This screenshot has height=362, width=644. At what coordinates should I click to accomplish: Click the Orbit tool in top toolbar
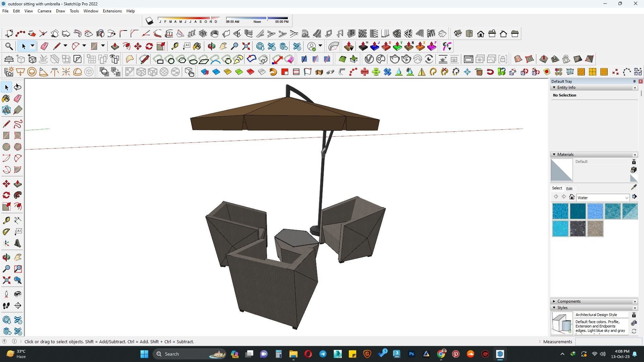211,46
